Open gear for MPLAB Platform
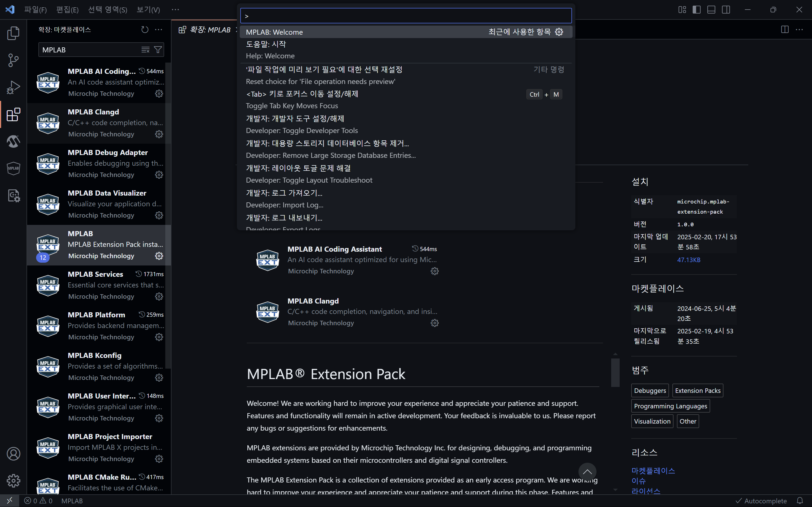This screenshot has height=507, width=812. (159, 337)
